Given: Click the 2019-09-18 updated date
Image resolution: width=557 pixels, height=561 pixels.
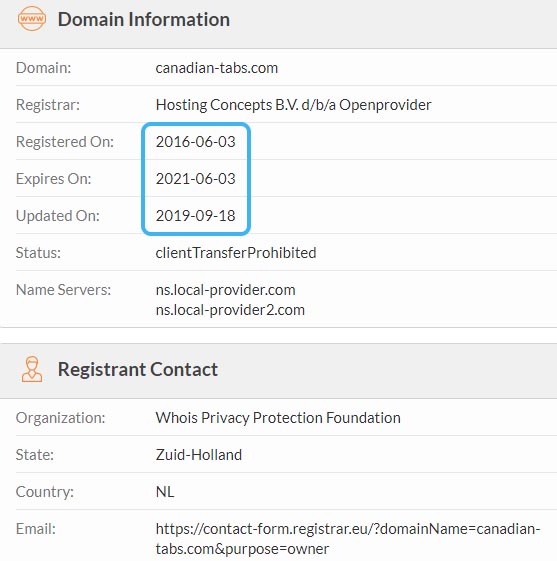Looking at the screenshot, I should 196,216.
